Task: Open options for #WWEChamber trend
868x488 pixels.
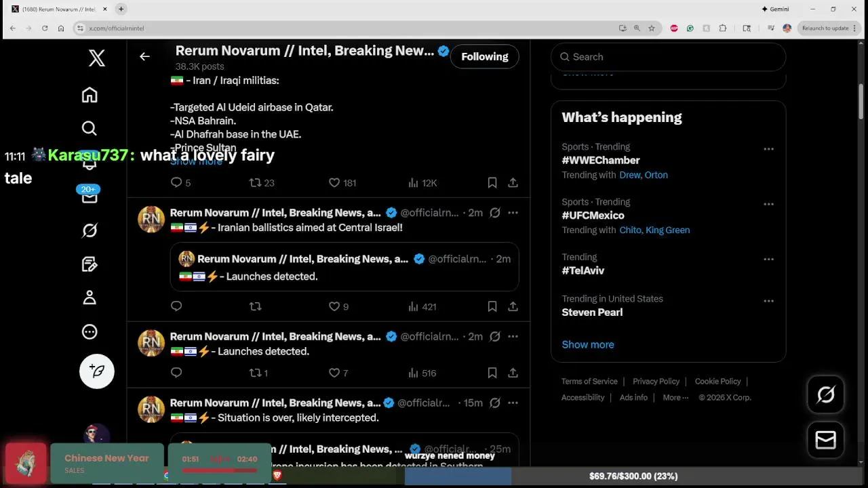Action: pos(768,149)
